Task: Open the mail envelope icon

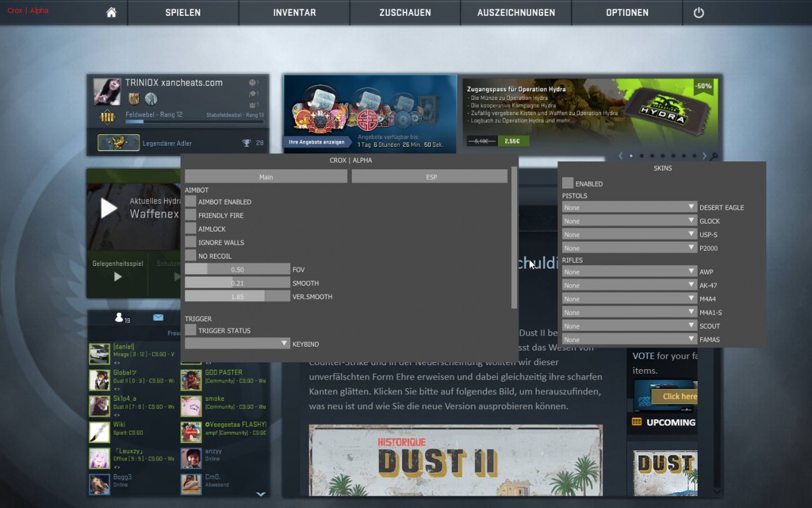Action: 158,317
